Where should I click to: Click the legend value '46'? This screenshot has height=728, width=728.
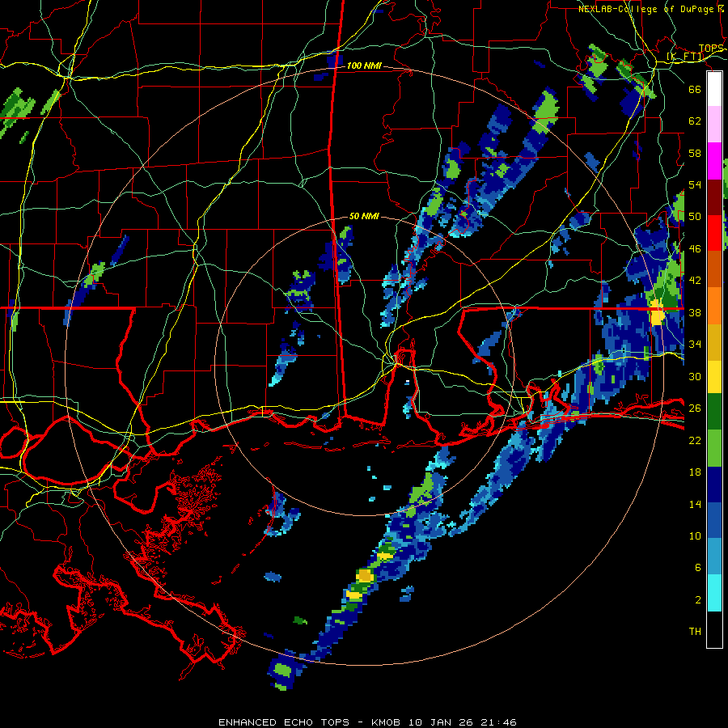click(x=695, y=249)
